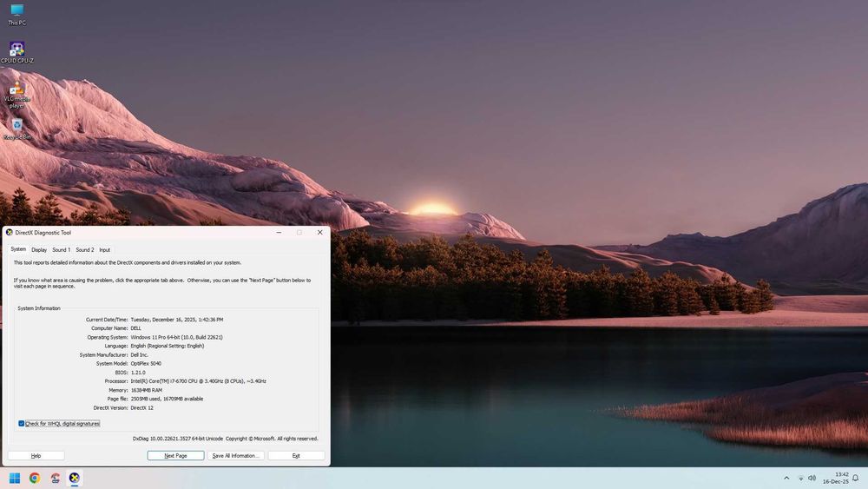Launch Google Chrome from the taskbar
The width and height of the screenshot is (868, 489).
coord(35,478)
